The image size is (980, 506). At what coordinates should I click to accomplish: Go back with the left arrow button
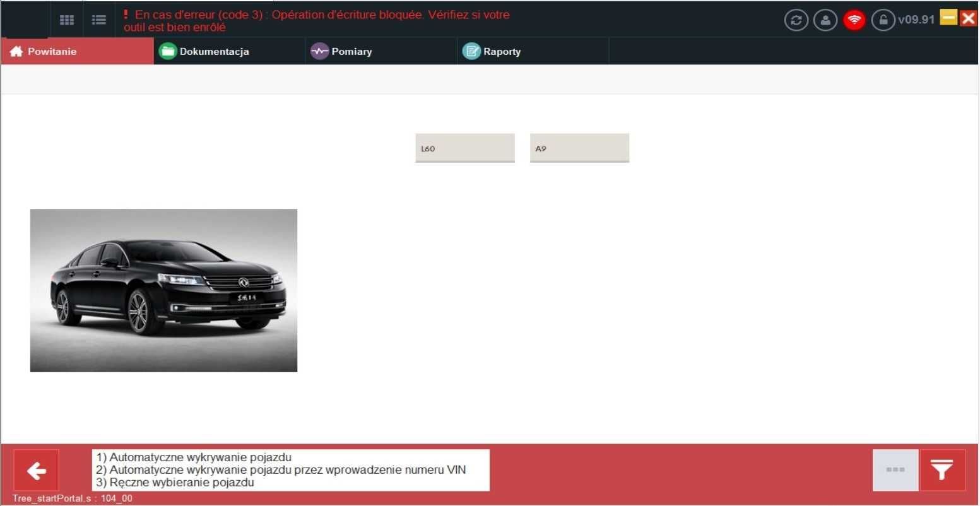pyautogui.click(x=37, y=470)
